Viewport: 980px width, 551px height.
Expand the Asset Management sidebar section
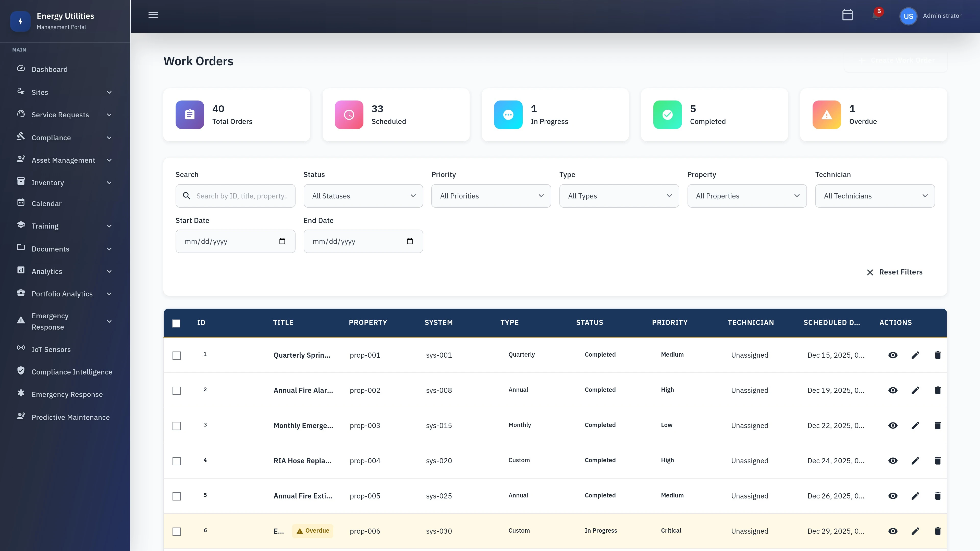pyautogui.click(x=63, y=160)
